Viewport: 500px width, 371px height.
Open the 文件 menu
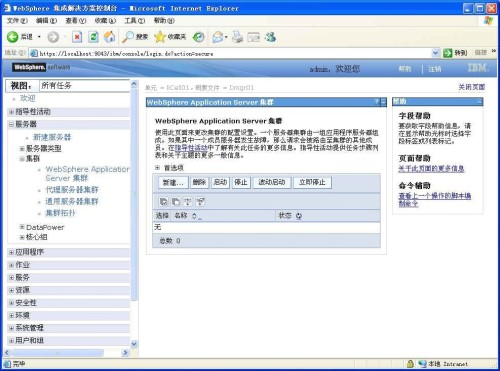click(17, 21)
